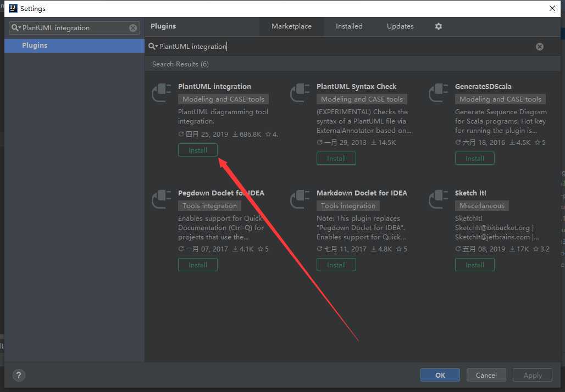The width and height of the screenshot is (565, 392).
Task: Open the PlantUML integration plugin title
Action: pos(214,86)
